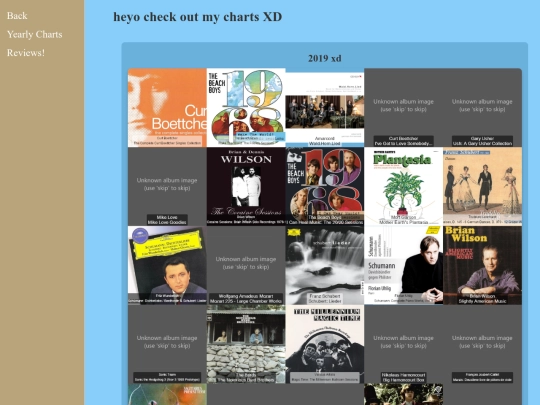Click the 'Schubert: Lieder' caption text
The width and height of the screenshot is (540, 405).
(325, 301)
